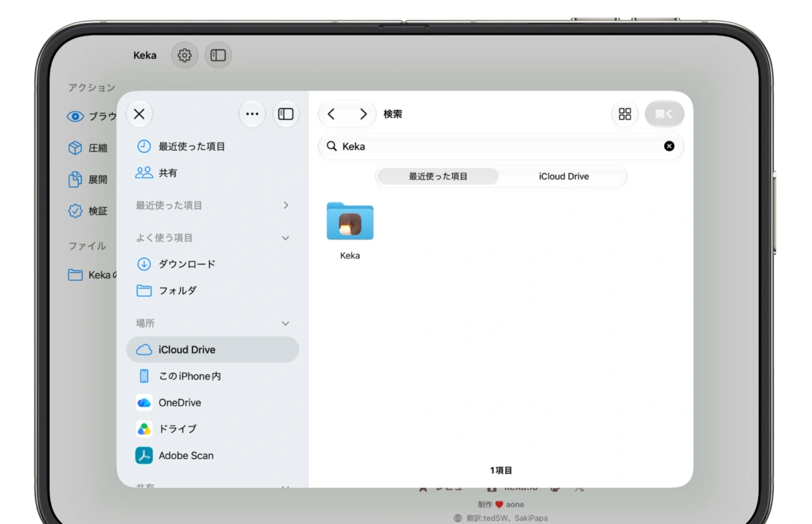Select the iCloud Drive search scope tab
This screenshot has width=812, height=524.
point(563,176)
